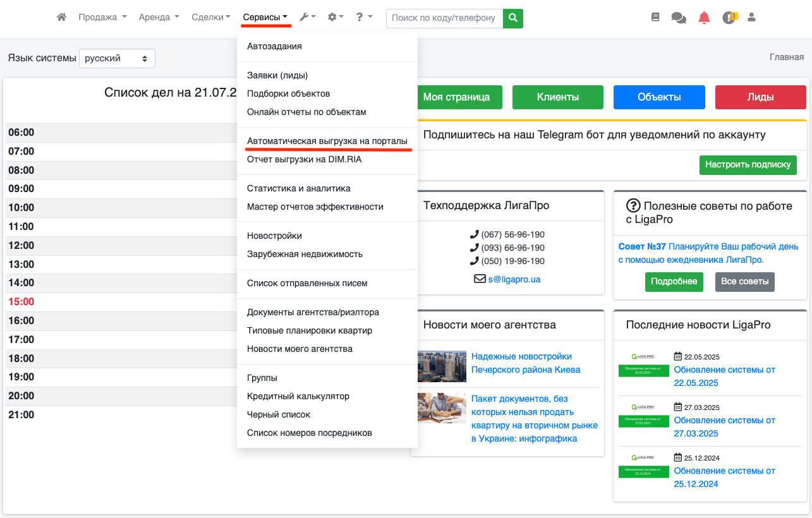Viewport: 812px width, 518px height.
Task: Click the home icon in navbar
Action: click(61, 18)
